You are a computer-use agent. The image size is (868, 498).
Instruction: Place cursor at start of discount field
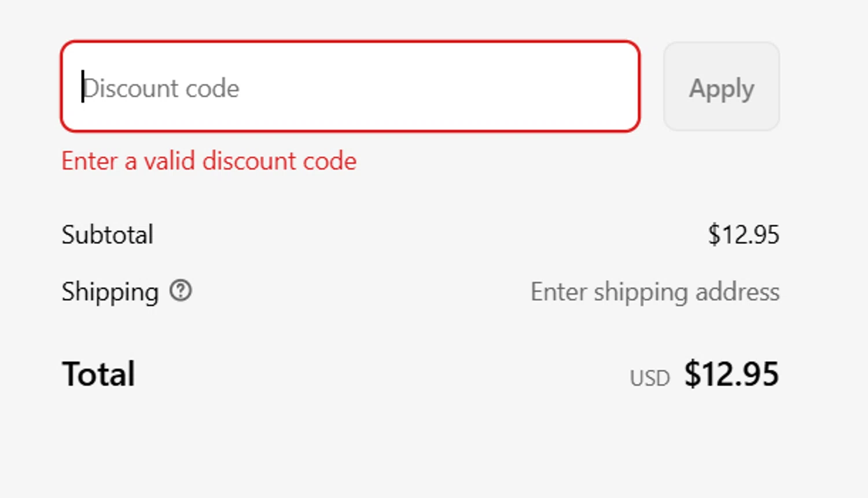[x=83, y=87]
